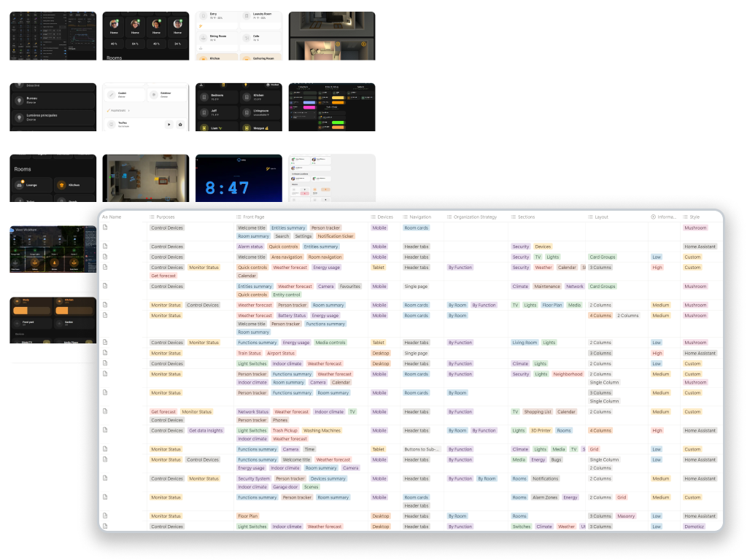Image resolution: width=747 pixels, height=560 pixels.
Task: Click the Home Assistant style tag
Action: 700,246
